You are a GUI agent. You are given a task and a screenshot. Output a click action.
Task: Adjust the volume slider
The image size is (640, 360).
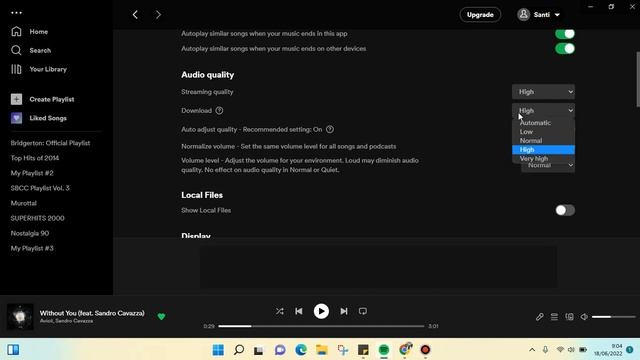(x=613, y=317)
